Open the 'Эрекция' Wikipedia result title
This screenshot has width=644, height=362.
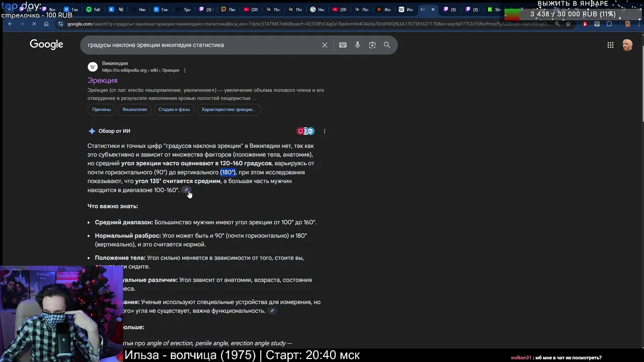(x=102, y=80)
